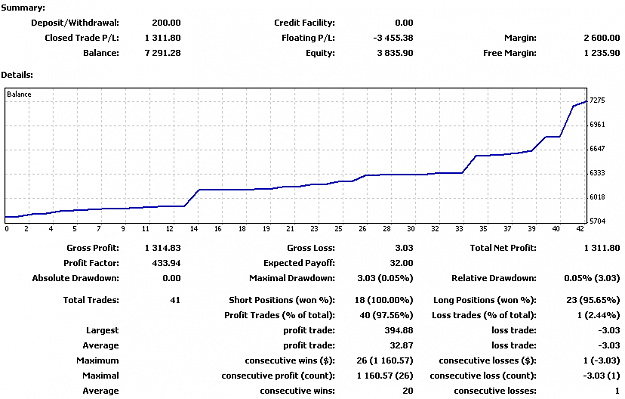Viewport: 625px width, 399px height.
Task: Click x-axis label 26 on balance chart
Action: tap(362, 229)
